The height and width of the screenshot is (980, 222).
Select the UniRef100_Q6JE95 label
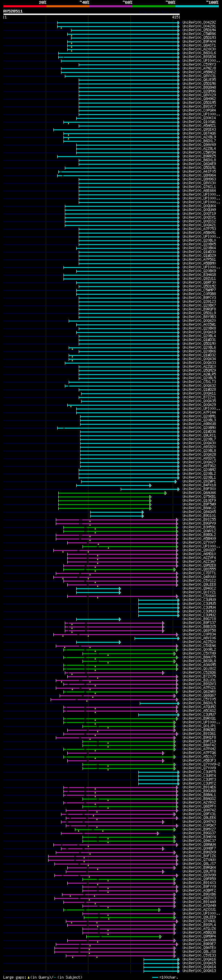199,80
